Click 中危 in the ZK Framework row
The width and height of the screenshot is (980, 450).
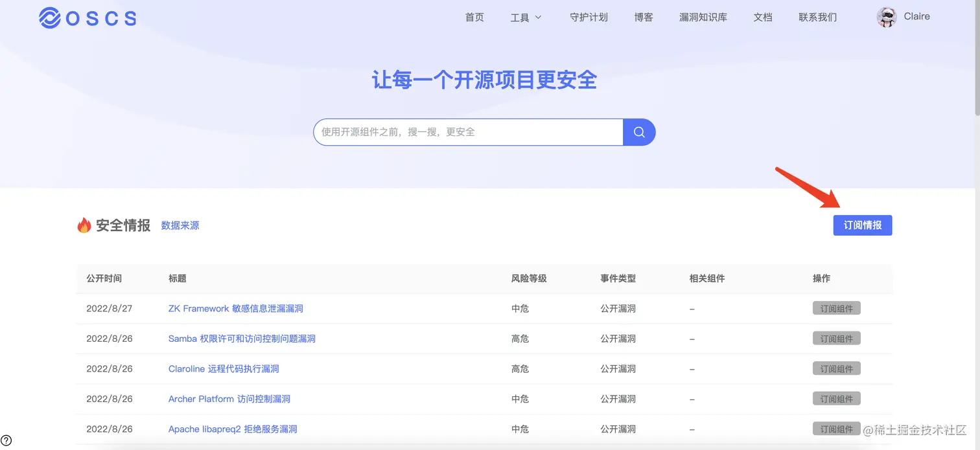(520, 309)
